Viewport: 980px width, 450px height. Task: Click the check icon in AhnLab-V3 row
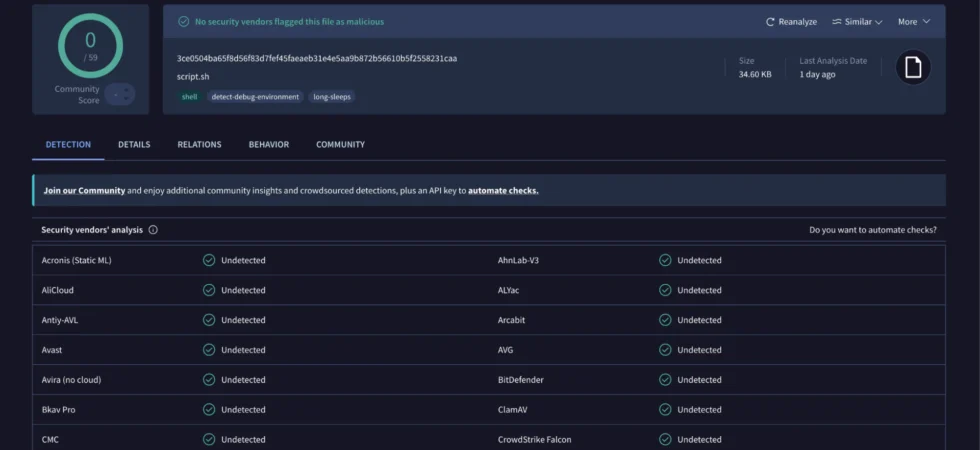[665, 260]
